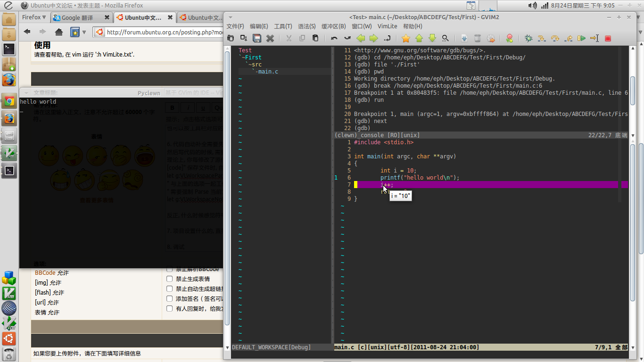Stop debugging with the red square icon

point(608,38)
